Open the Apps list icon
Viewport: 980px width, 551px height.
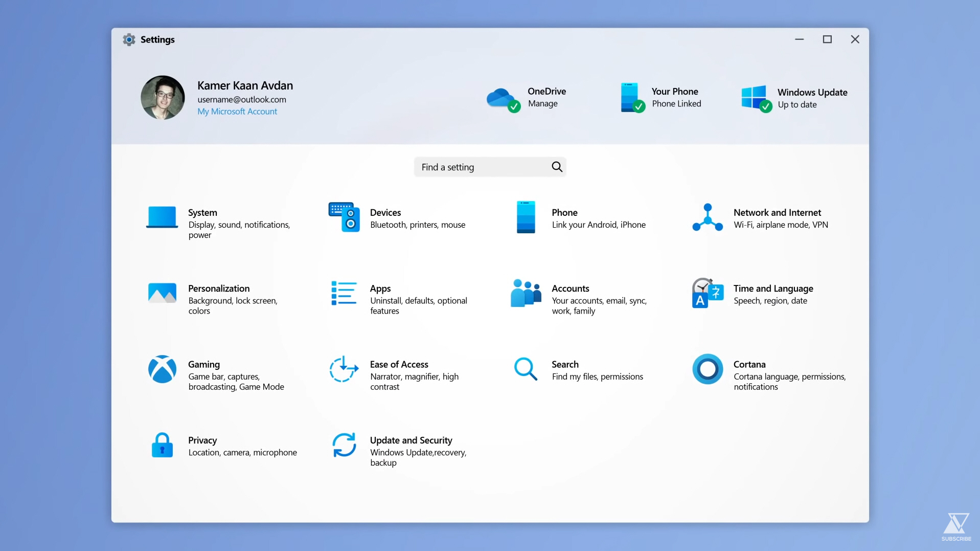point(344,293)
